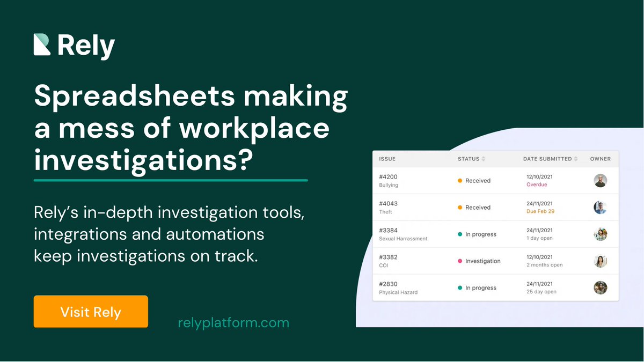The height and width of the screenshot is (362, 644).
Task: Click the 2 months open text
Action: pyautogui.click(x=545, y=265)
